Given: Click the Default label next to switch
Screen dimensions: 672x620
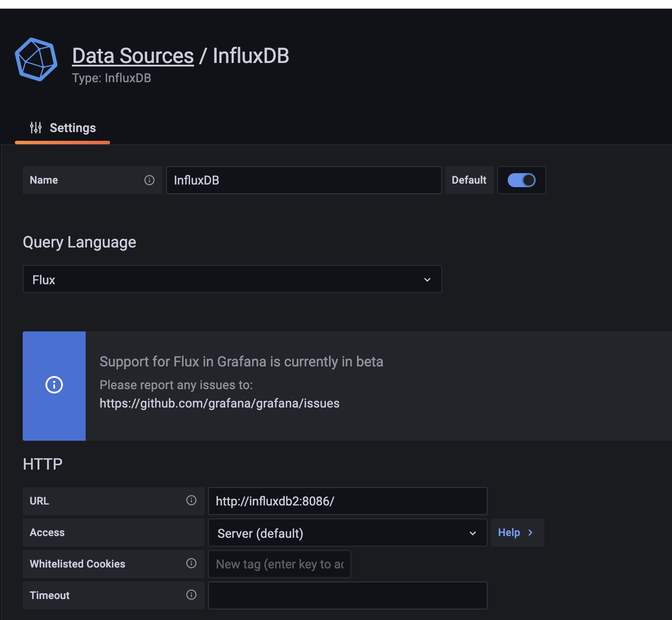Looking at the screenshot, I should click(469, 180).
